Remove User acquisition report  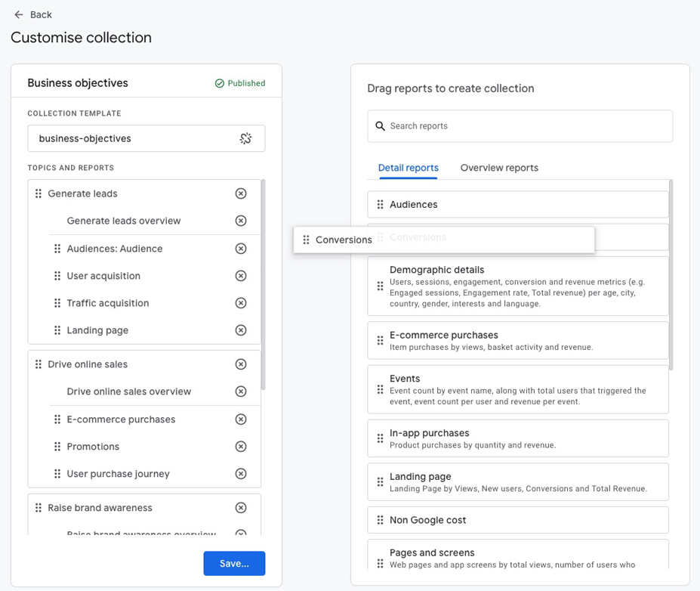click(x=241, y=276)
